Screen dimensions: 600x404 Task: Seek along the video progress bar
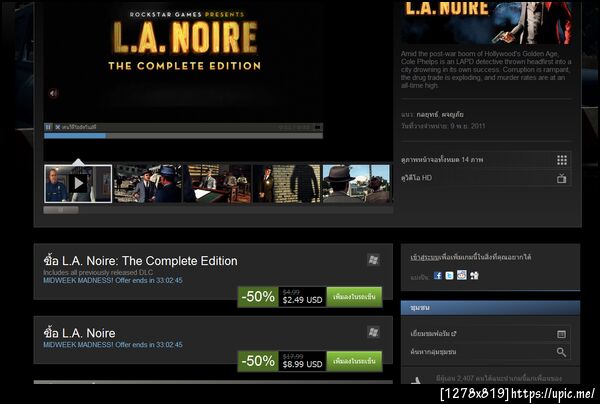click(183, 136)
